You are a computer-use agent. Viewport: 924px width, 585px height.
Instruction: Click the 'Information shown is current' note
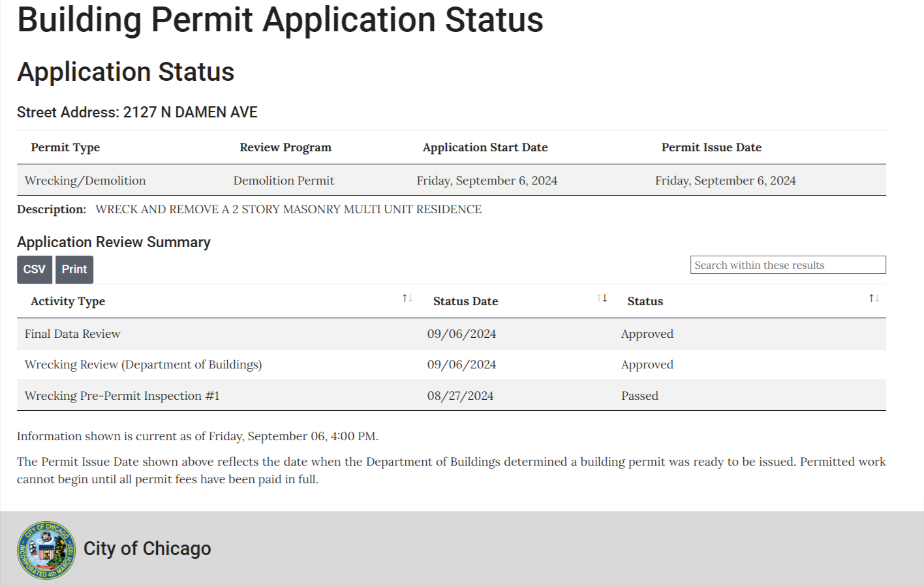pos(197,436)
